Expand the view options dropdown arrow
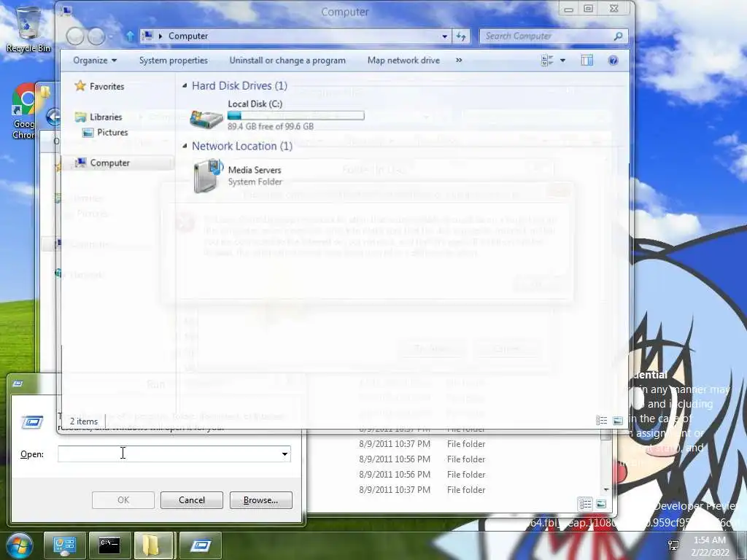Viewport: 747px width, 560px height. pyautogui.click(x=562, y=61)
